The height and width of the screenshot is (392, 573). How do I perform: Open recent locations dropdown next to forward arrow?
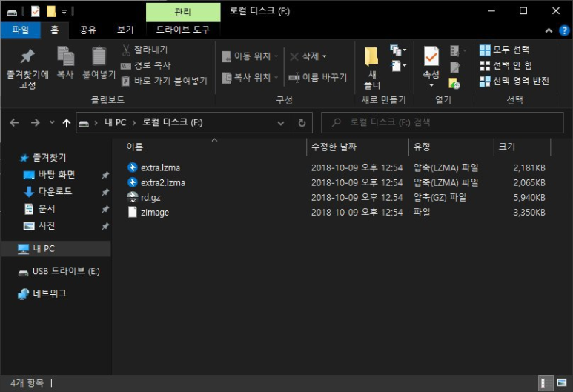(x=52, y=122)
